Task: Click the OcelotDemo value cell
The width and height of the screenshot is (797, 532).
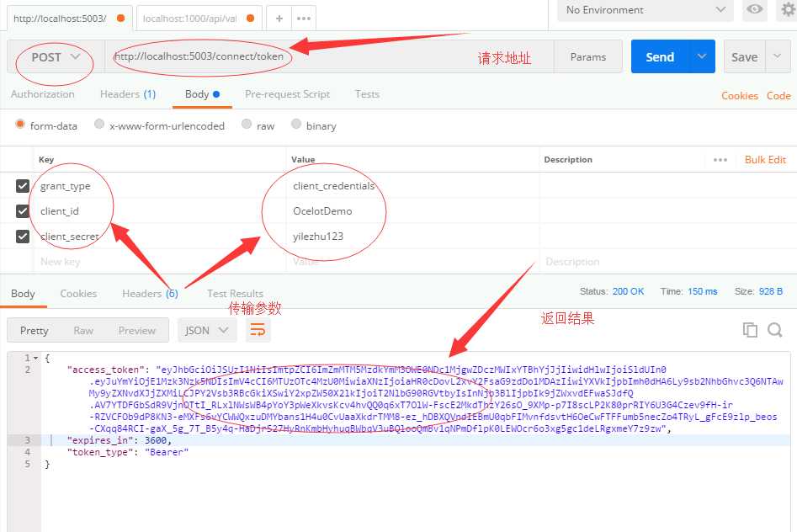Action: coord(412,211)
